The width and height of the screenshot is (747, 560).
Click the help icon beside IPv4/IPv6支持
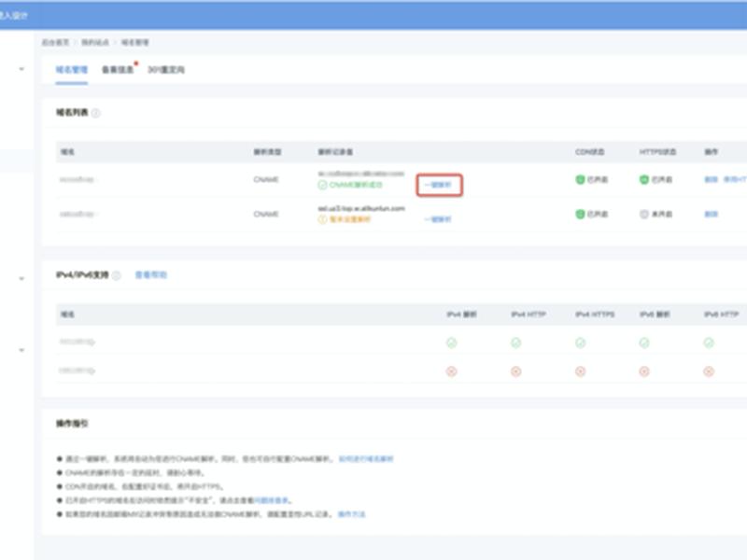(x=116, y=275)
